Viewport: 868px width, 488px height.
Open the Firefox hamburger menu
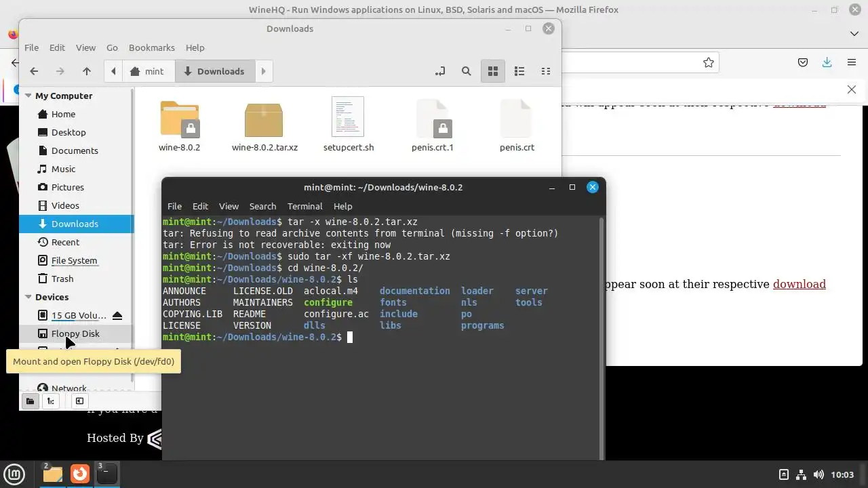(x=852, y=62)
